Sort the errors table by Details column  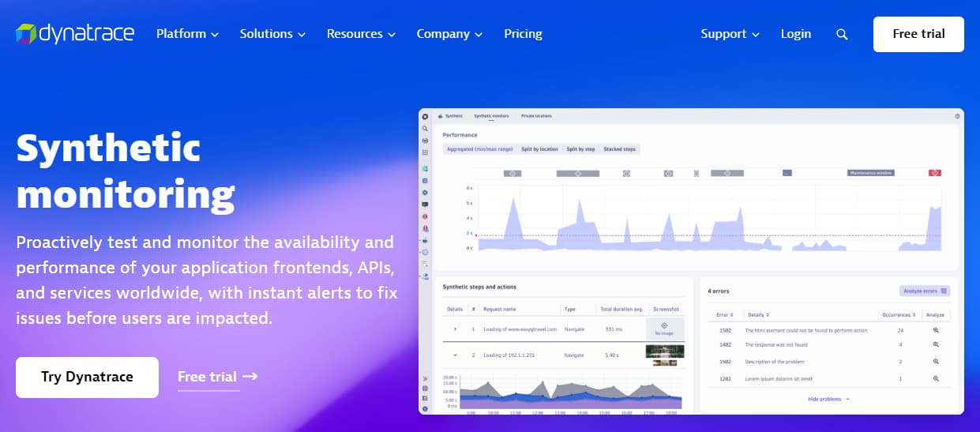(x=758, y=314)
